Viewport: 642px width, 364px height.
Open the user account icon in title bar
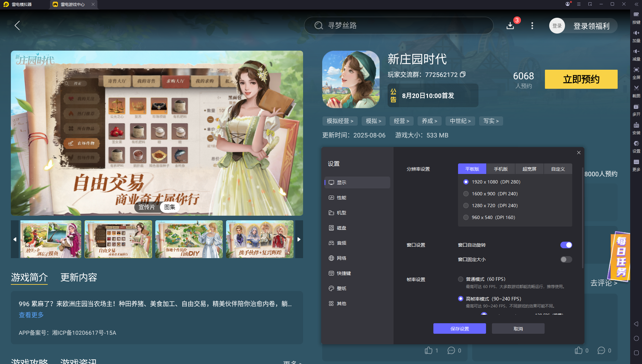click(568, 4)
